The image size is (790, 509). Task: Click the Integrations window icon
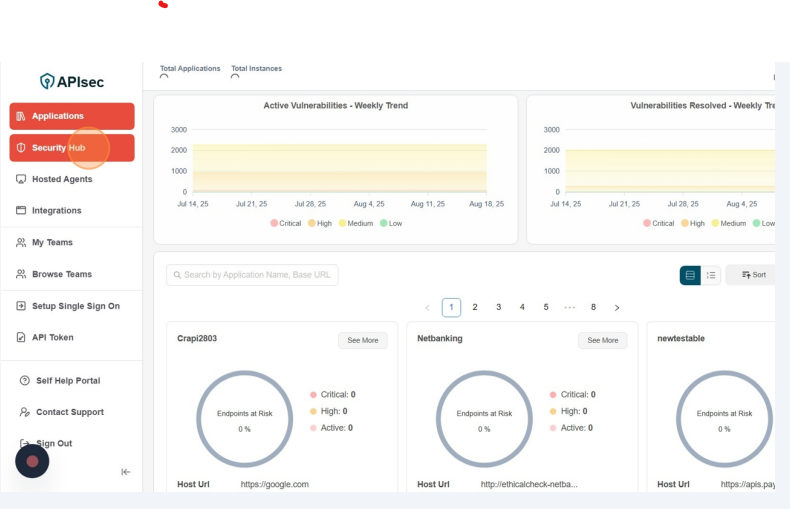pos(22,211)
